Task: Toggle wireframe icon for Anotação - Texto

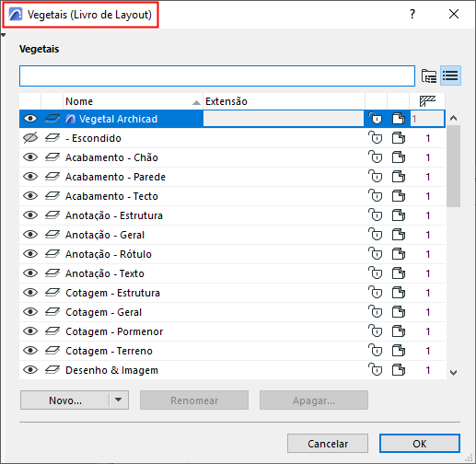Action: click(399, 273)
